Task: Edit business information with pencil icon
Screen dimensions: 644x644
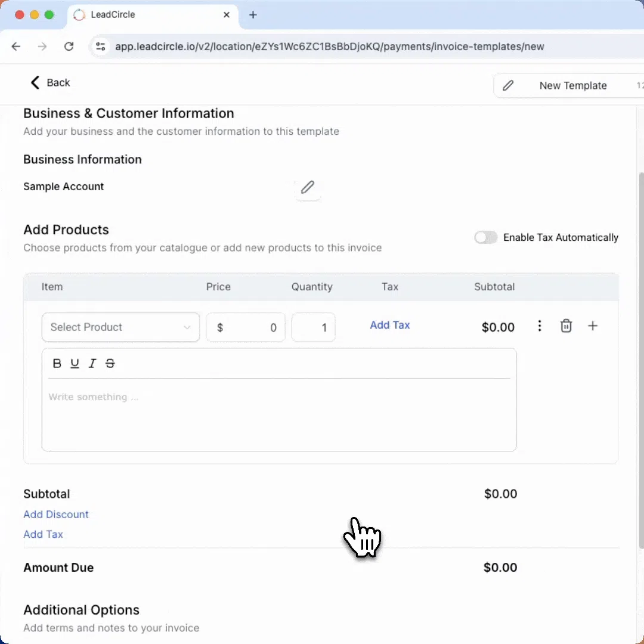Action: click(307, 187)
